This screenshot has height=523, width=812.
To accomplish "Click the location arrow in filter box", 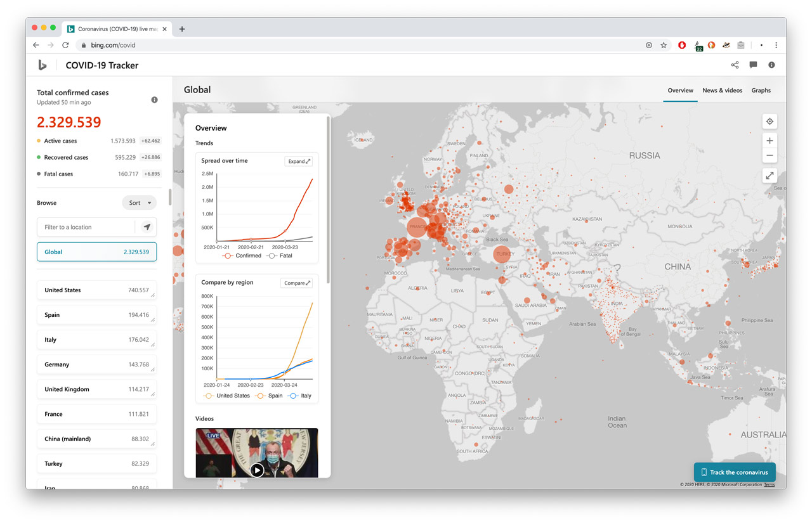I will [147, 227].
